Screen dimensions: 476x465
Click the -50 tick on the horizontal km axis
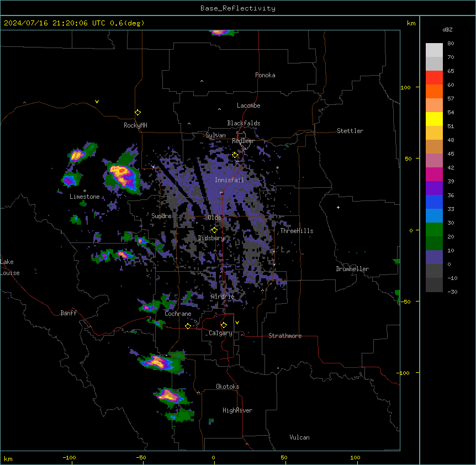tap(141, 457)
